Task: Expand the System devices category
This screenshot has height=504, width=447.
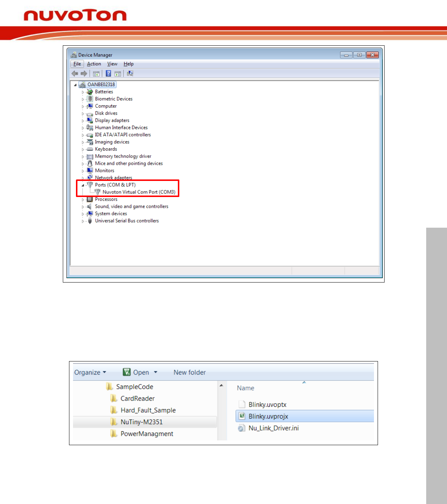Action: (83, 214)
